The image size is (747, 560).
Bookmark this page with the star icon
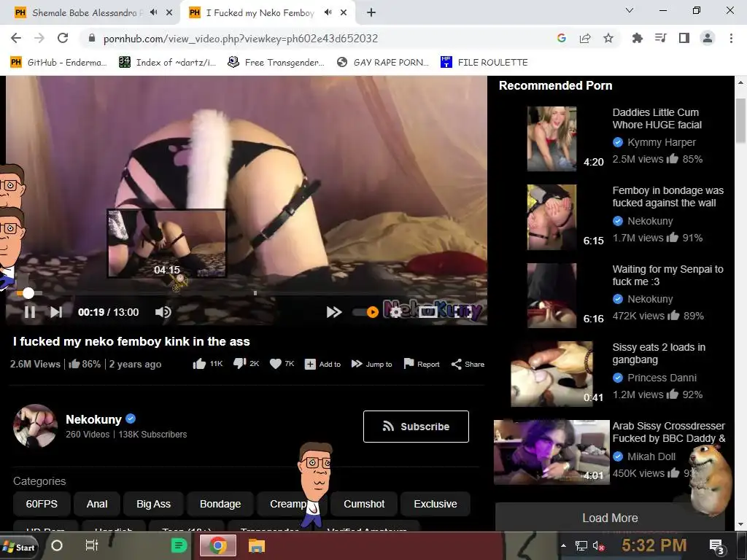coord(608,38)
